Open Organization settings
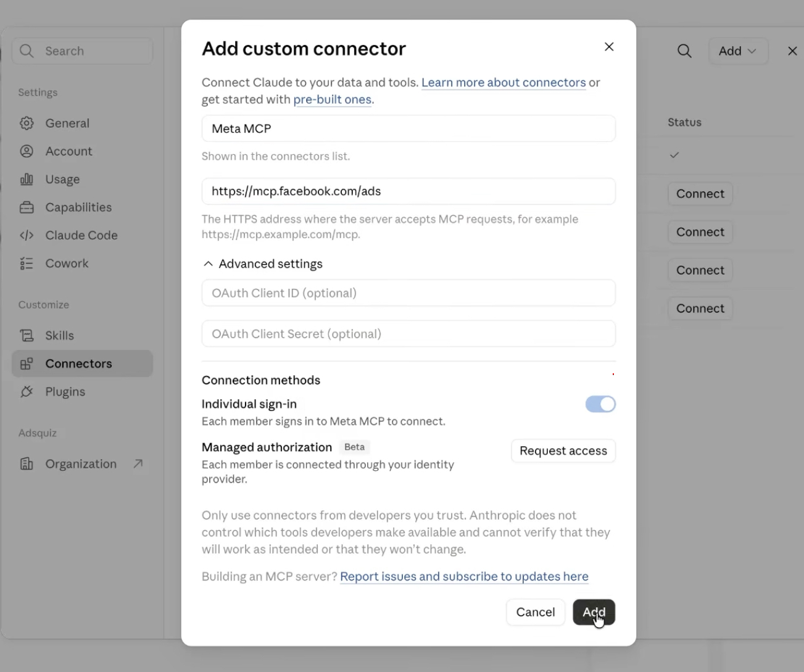Screen dimensions: 804x672 [82, 464]
